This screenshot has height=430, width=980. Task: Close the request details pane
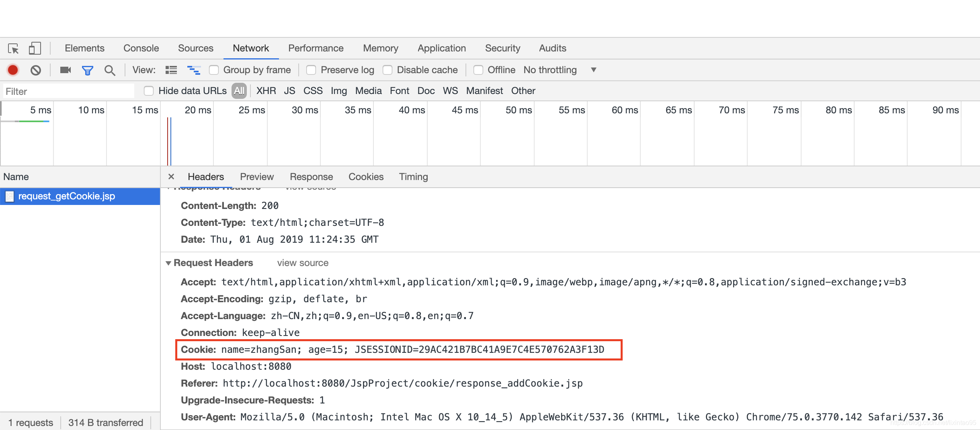pyautogui.click(x=171, y=176)
